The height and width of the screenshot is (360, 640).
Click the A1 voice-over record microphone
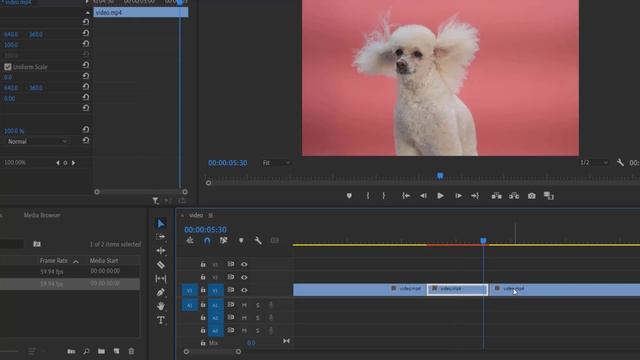point(270,305)
